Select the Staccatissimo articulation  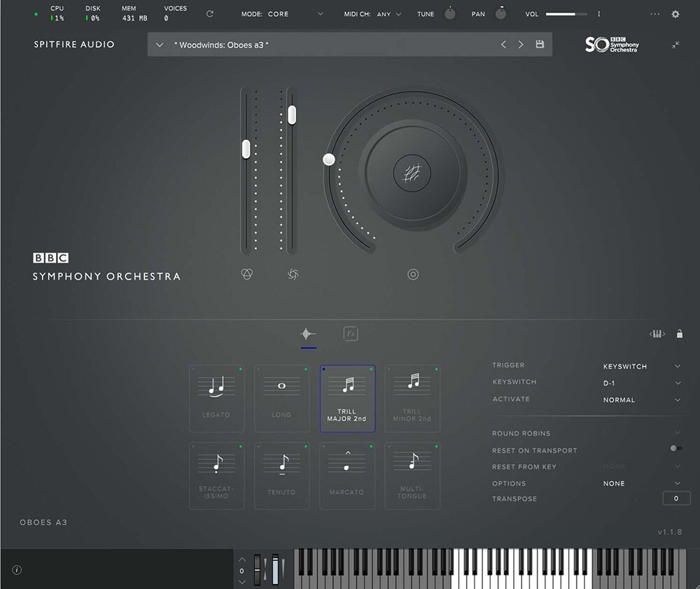point(216,476)
